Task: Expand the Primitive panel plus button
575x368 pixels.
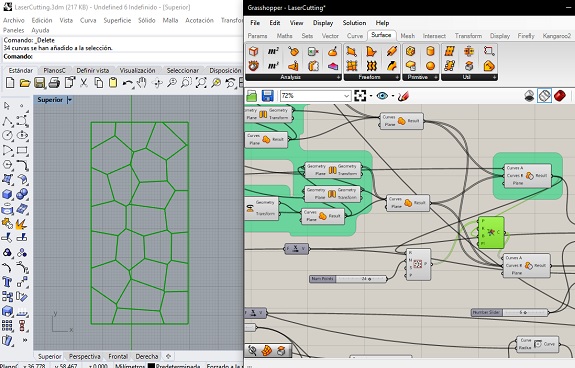Action: [436, 77]
